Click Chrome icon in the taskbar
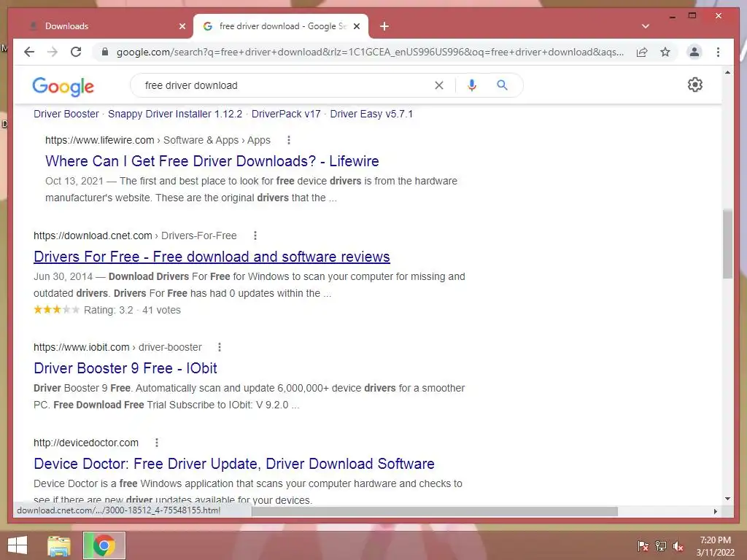Viewport: 747px width, 560px height. point(104,545)
